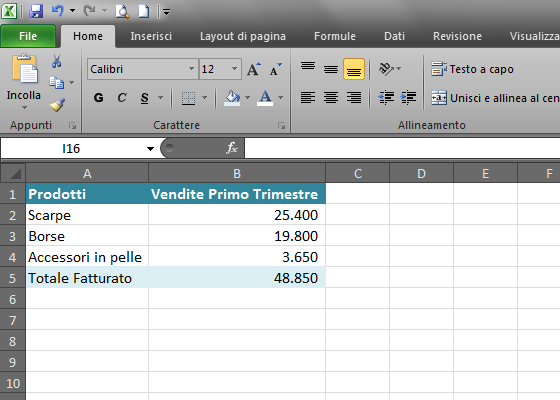Click the Decrease indent icon
This screenshot has width=560, height=400.
click(x=386, y=97)
